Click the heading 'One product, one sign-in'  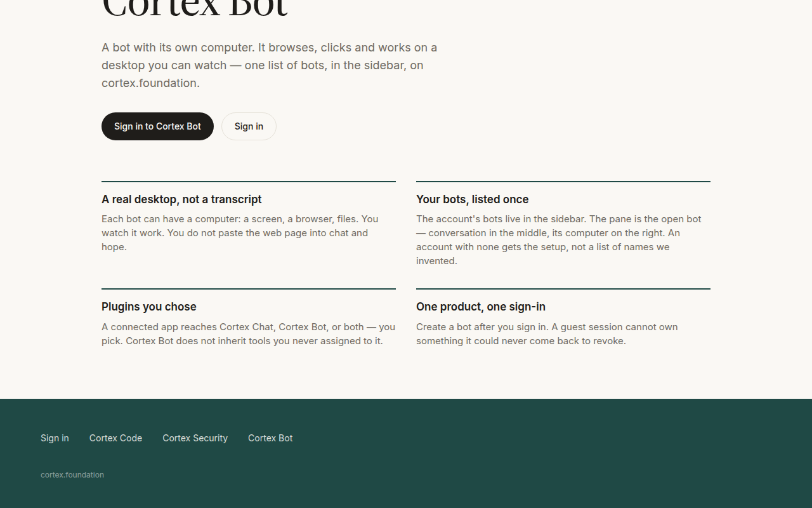tap(481, 307)
